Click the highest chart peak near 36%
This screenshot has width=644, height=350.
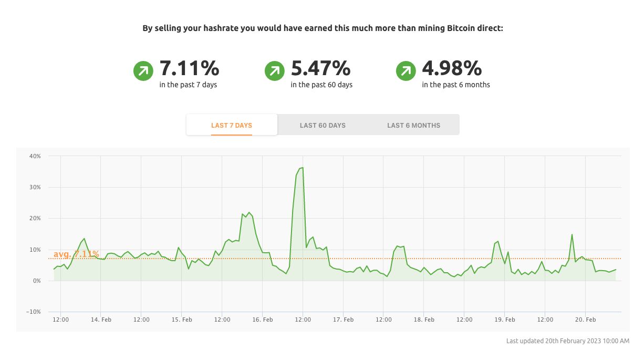pos(303,168)
